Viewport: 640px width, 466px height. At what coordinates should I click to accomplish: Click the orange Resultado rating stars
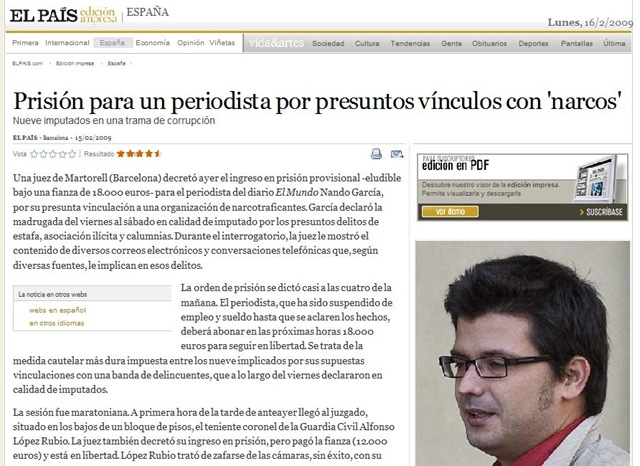139,154
